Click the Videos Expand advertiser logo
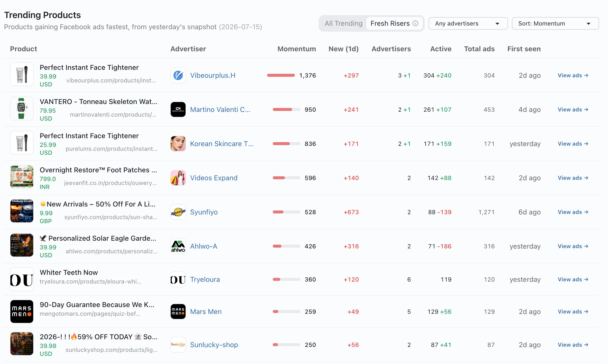The image size is (608, 364). click(178, 178)
